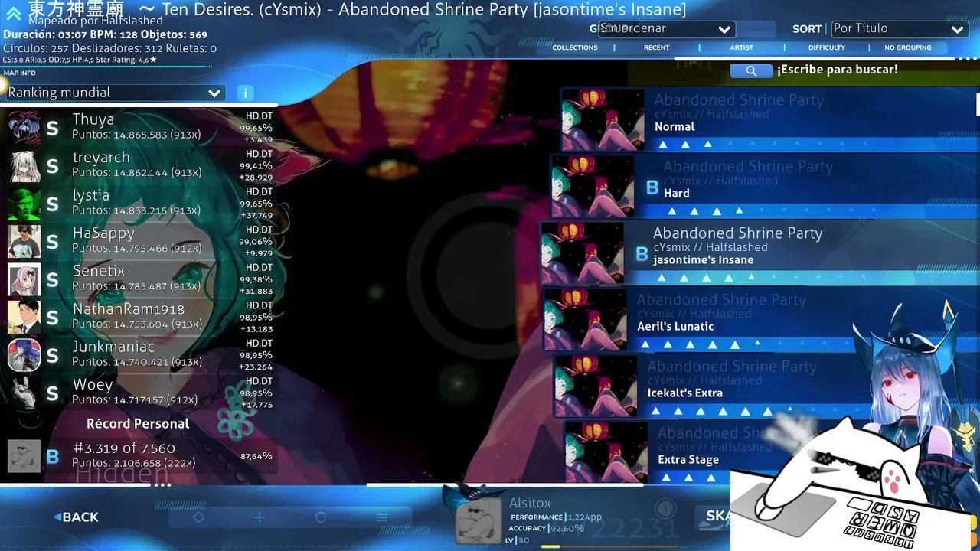Click HaSappy's player avatar

(24, 242)
